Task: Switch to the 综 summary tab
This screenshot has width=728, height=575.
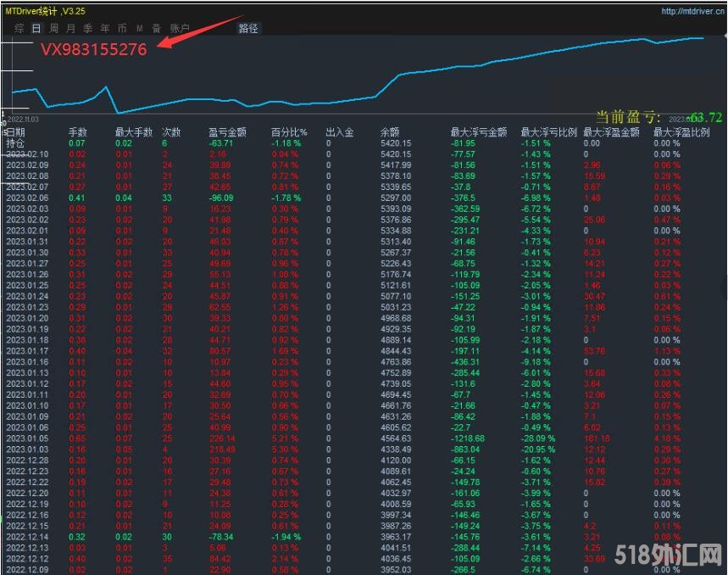Action: point(19,28)
